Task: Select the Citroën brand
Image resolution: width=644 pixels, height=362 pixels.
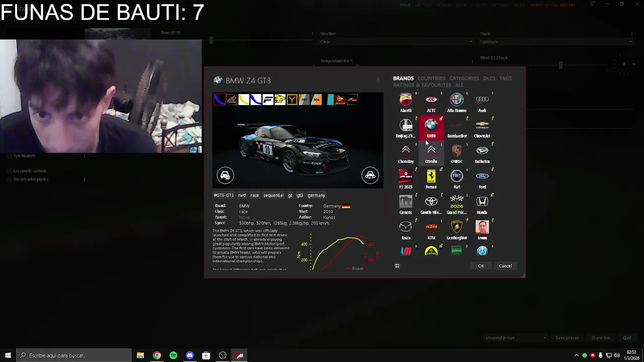Action: pos(431,153)
